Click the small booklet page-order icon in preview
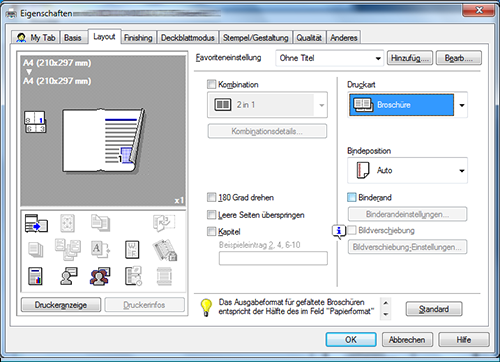500x362 pixels. click(x=35, y=122)
